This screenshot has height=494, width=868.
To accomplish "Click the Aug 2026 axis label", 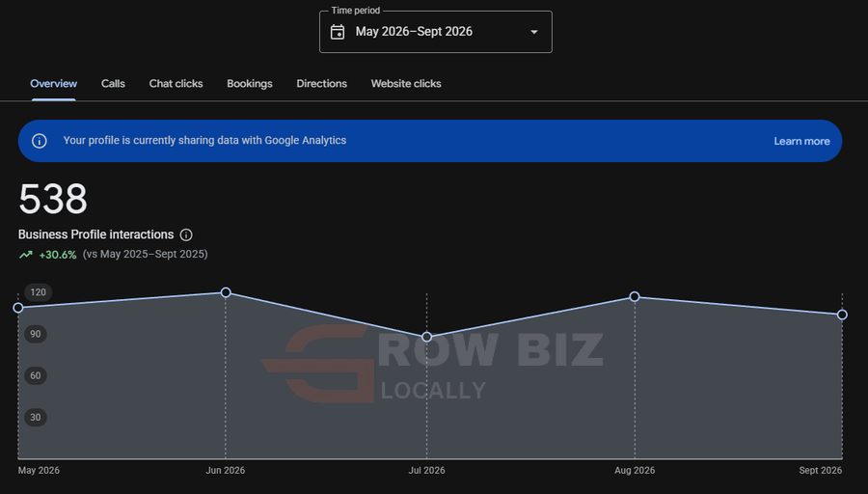I will [635, 470].
